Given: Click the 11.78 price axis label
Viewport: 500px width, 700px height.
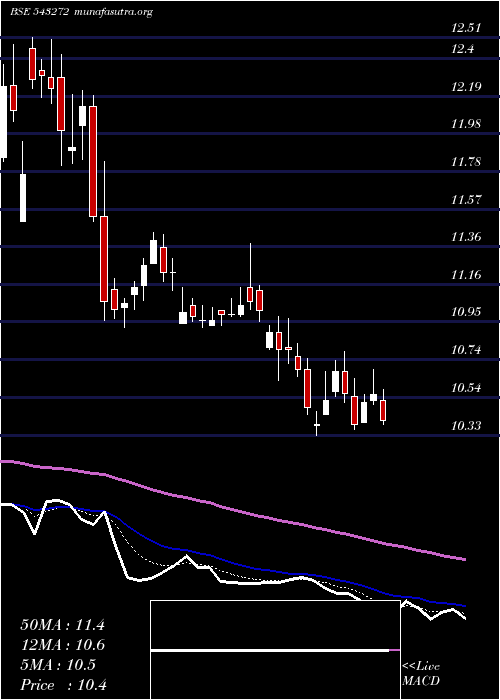Looking at the screenshot, I should tap(466, 162).
